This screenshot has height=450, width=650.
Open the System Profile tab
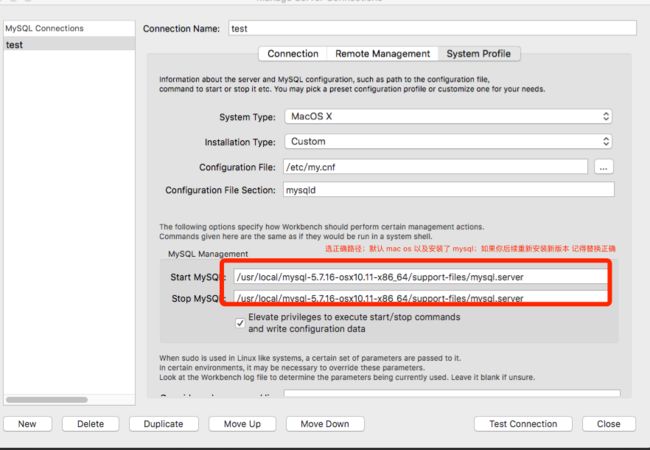pyautogui.click(x=479, y=54)
